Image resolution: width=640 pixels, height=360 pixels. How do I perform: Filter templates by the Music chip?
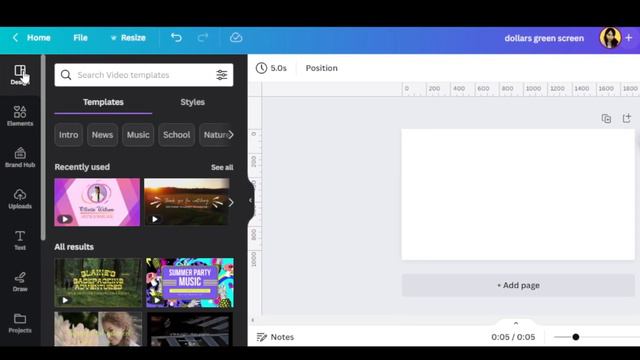[x=138, y=135]
